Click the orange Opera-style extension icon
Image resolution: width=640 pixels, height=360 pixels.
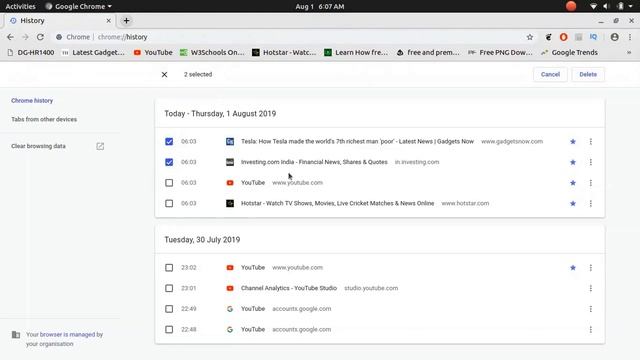(x=563, y=37)
